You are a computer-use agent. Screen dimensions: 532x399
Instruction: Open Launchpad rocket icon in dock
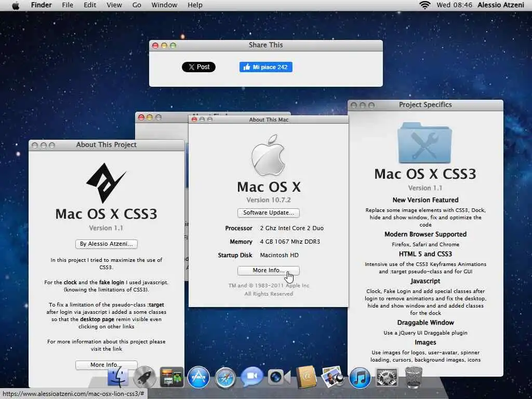[144, 377]
